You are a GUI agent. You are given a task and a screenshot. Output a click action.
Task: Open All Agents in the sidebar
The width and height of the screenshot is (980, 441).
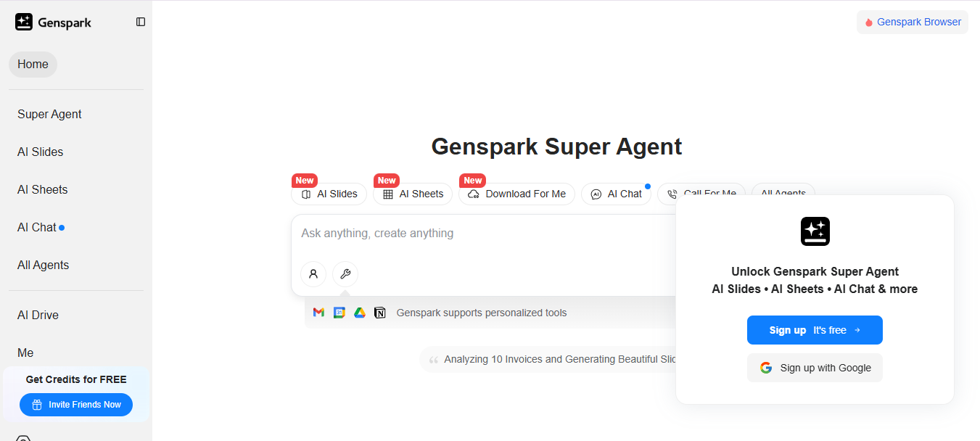click(43, 265)
